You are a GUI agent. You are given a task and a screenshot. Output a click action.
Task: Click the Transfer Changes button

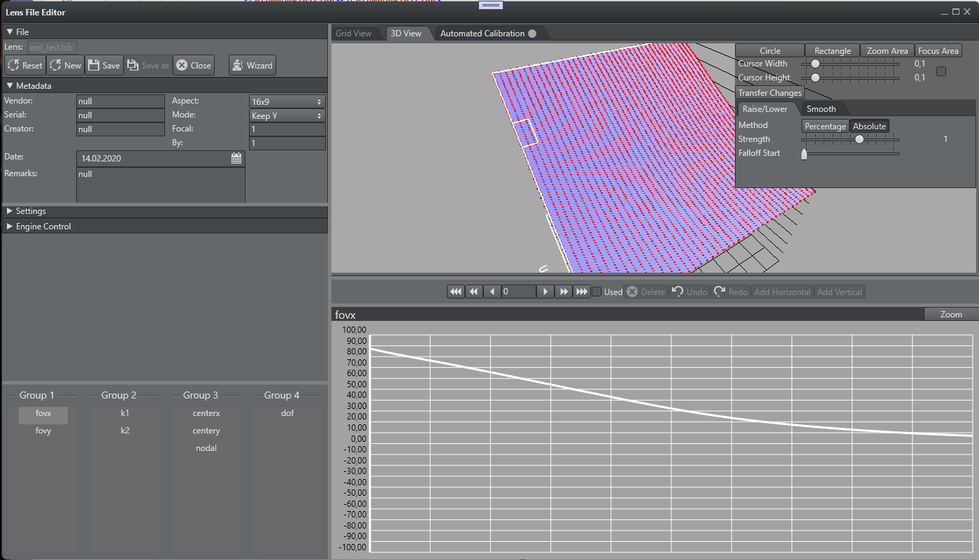point(769,93)
